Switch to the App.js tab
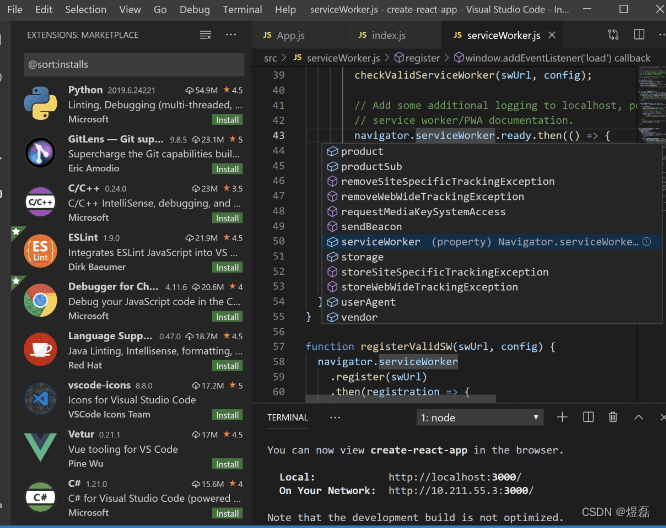666x528 pixels. click(x=299, y=35)
